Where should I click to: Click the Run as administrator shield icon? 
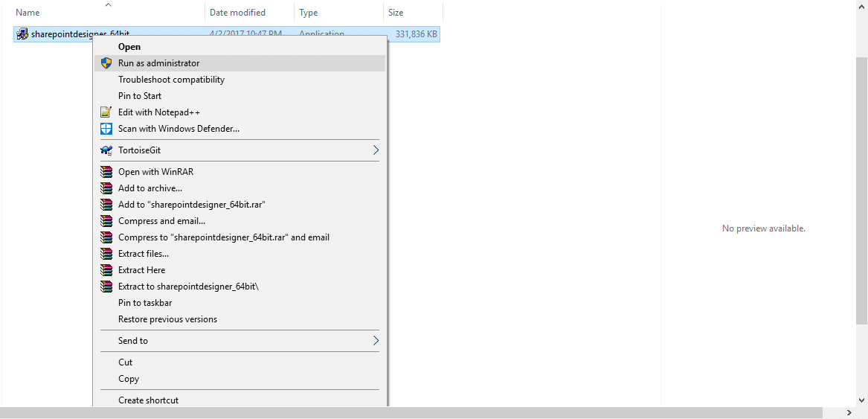[x=106, y=63]
